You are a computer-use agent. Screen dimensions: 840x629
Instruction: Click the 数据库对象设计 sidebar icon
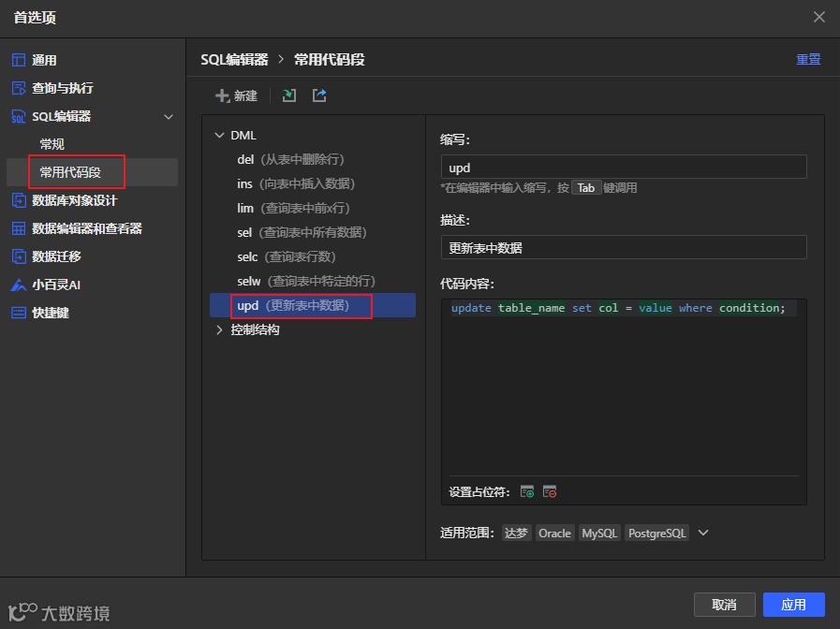pyautogui.click(x=19, y=200)
